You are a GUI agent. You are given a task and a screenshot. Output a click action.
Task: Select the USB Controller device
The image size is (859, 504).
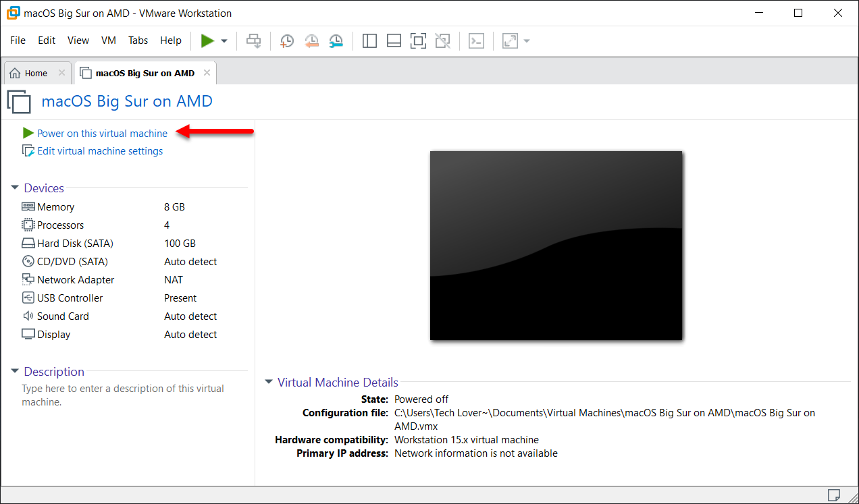pos(134,298)
